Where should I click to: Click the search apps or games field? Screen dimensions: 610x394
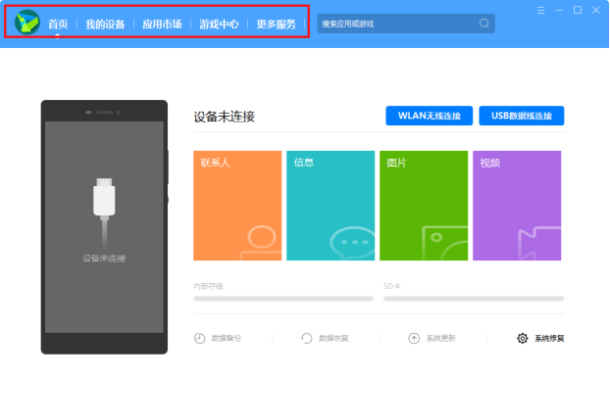click(x=406, y=23)
